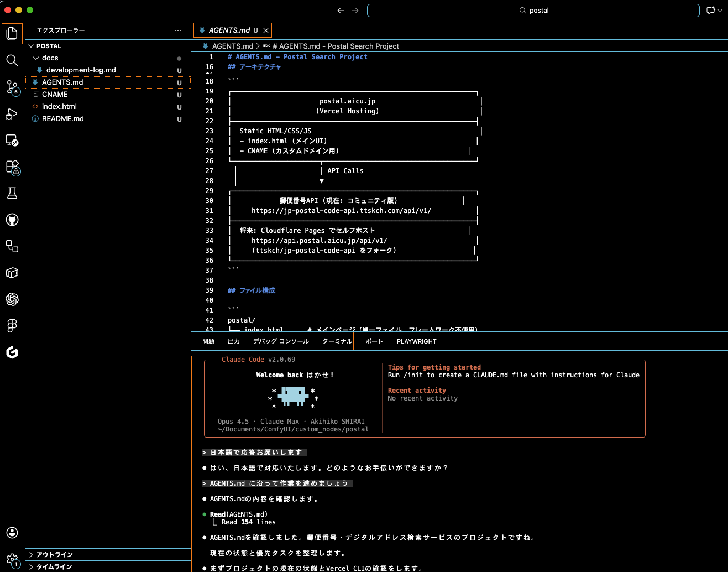Viewport: 728px width, 572px height.
Task: Click the postal search field
Action: [x=532, y=10]
